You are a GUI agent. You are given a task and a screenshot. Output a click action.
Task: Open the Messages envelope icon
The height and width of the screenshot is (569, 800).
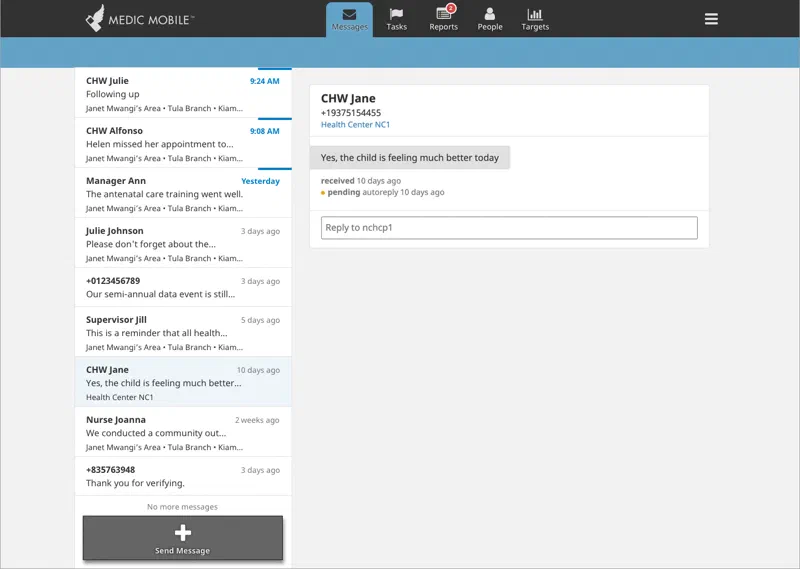click(349, 14)
